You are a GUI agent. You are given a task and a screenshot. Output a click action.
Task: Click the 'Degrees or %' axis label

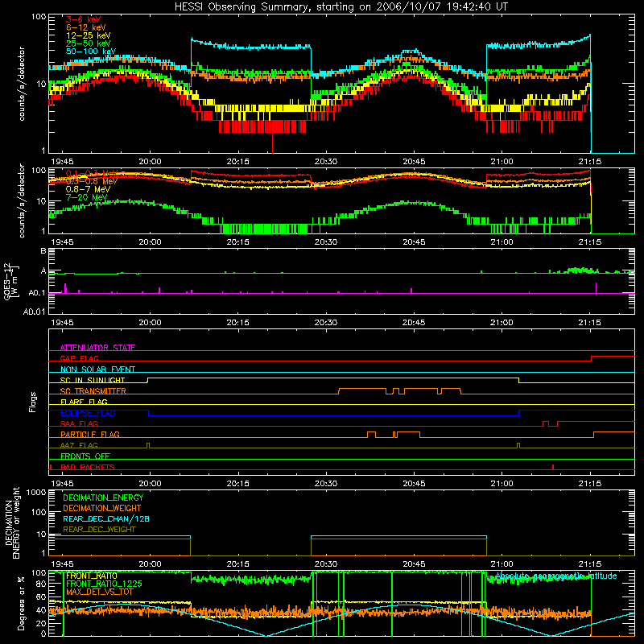click(21, 603)
